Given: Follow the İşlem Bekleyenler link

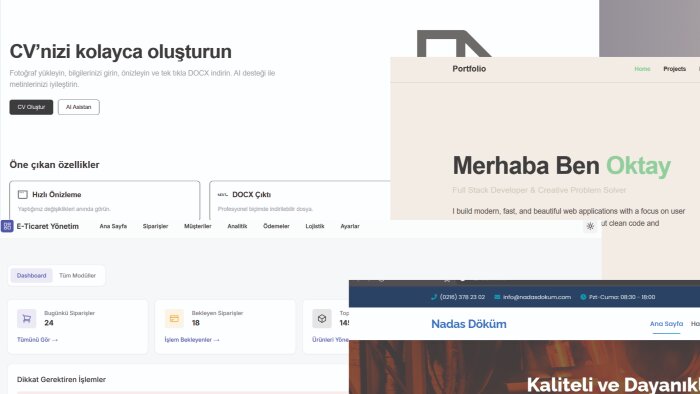Looking at the screenshot, I should pyautogui.click(x=192, y=340).
